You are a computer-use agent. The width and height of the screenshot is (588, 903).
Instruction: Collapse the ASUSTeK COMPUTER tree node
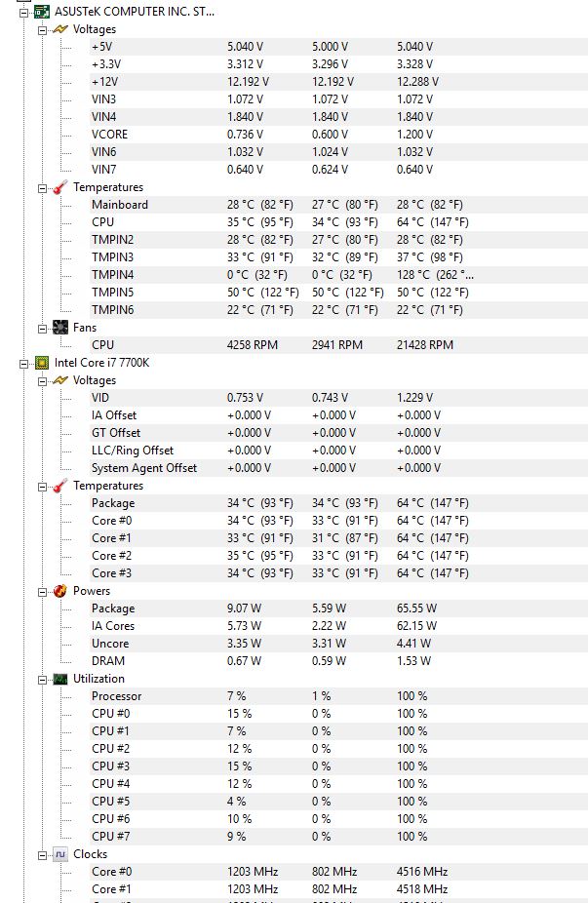25,12
